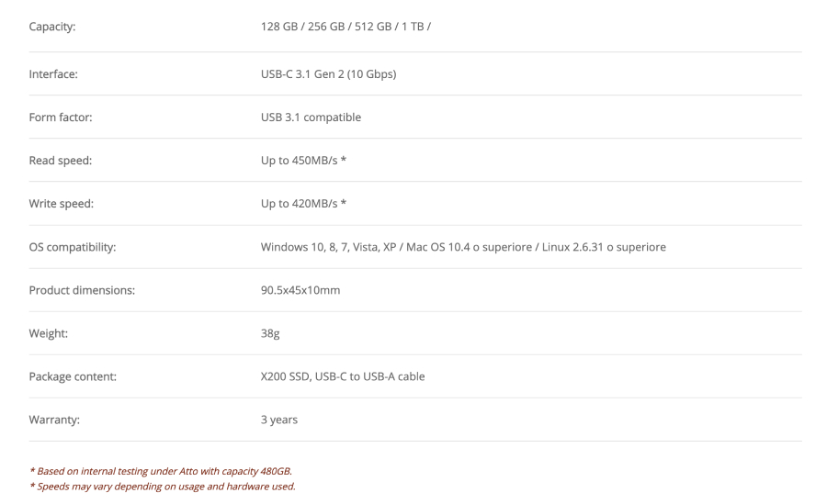Click the Read speed label
This screenshot has width=827, height=504.
60,161
